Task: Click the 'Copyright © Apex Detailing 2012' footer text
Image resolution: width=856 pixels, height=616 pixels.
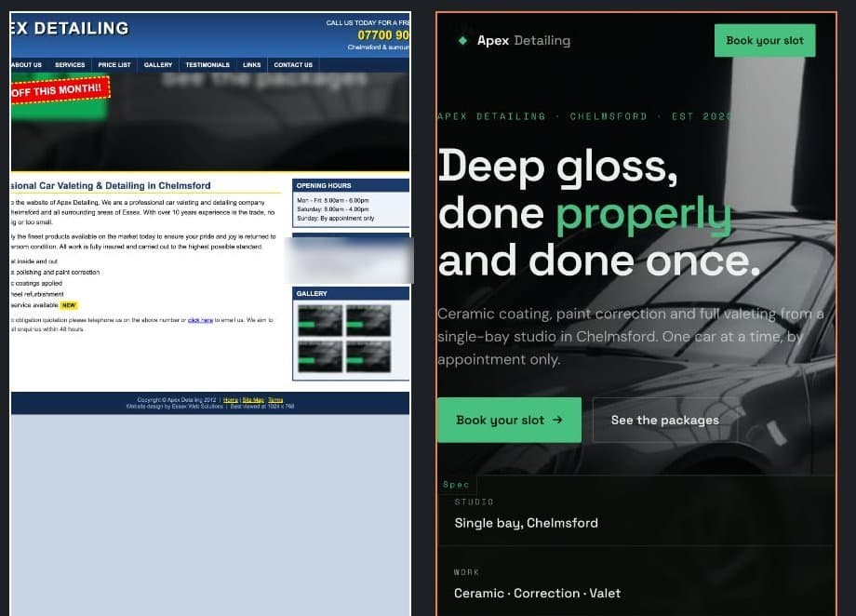Action: pos(177,400)
